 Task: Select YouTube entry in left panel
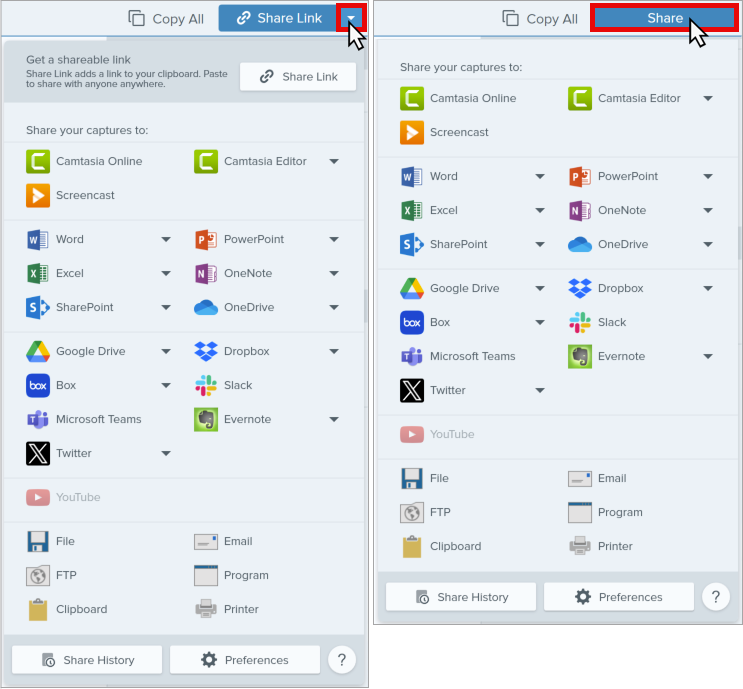point(63,498)
